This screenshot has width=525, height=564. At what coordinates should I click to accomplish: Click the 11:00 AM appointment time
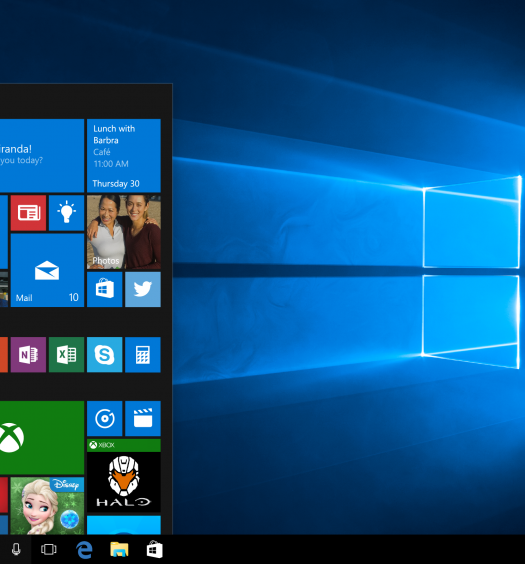coord(111,164)
